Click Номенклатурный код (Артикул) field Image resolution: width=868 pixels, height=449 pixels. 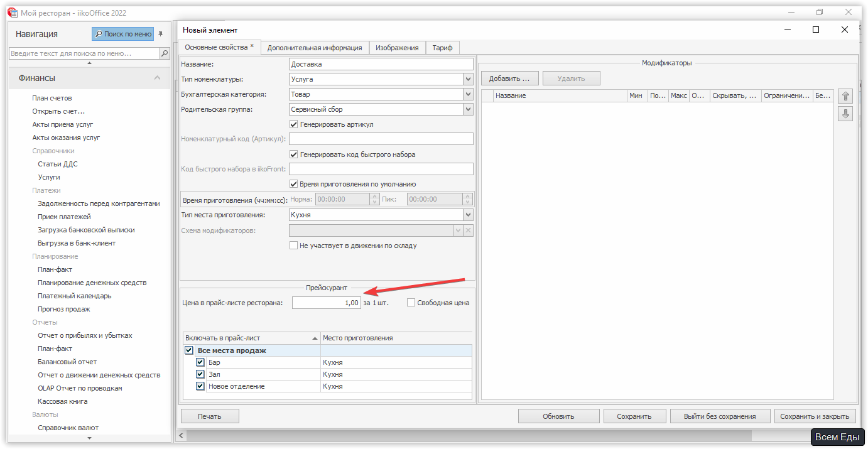pos(381,139)
